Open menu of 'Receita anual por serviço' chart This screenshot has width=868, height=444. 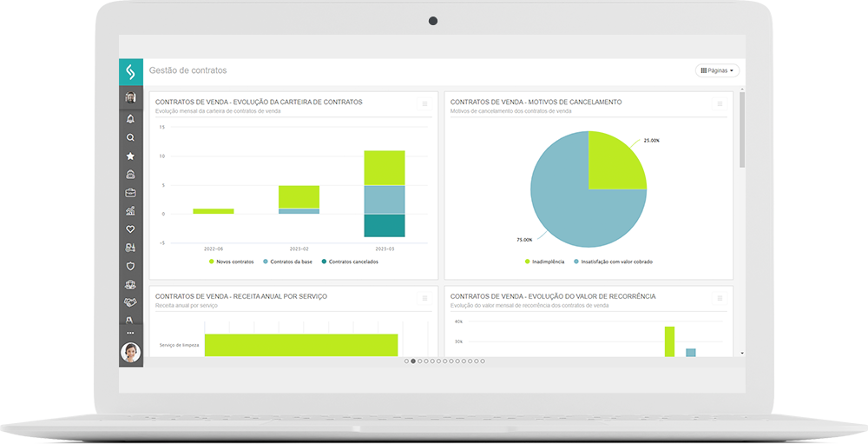click(x=424, y=299)
